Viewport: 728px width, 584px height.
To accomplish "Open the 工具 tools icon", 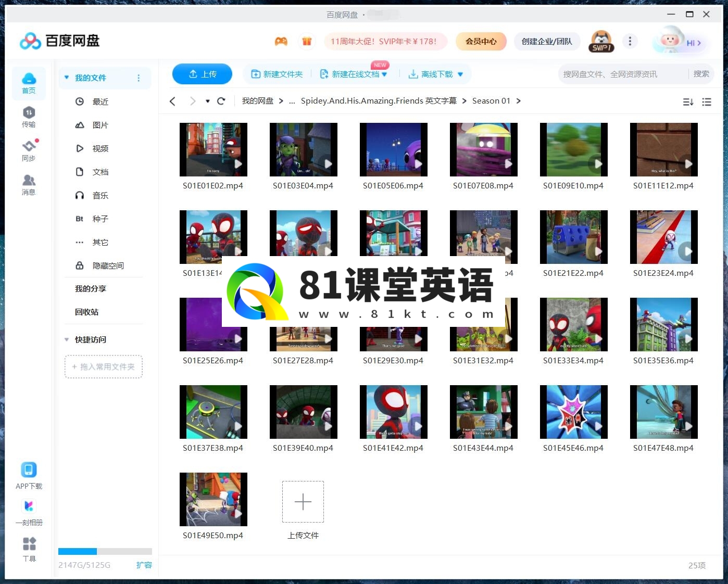I will click(x=29, y=543).
